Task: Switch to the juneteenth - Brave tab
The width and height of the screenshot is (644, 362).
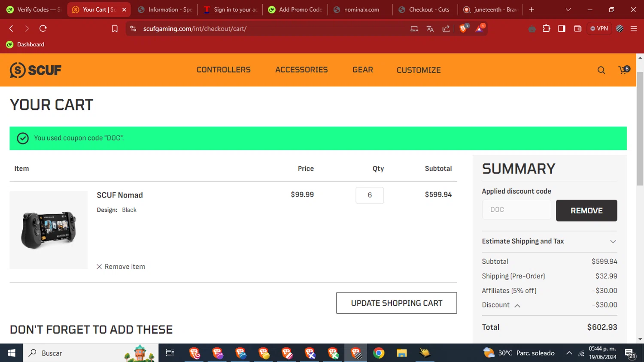Action: [491, 9]
